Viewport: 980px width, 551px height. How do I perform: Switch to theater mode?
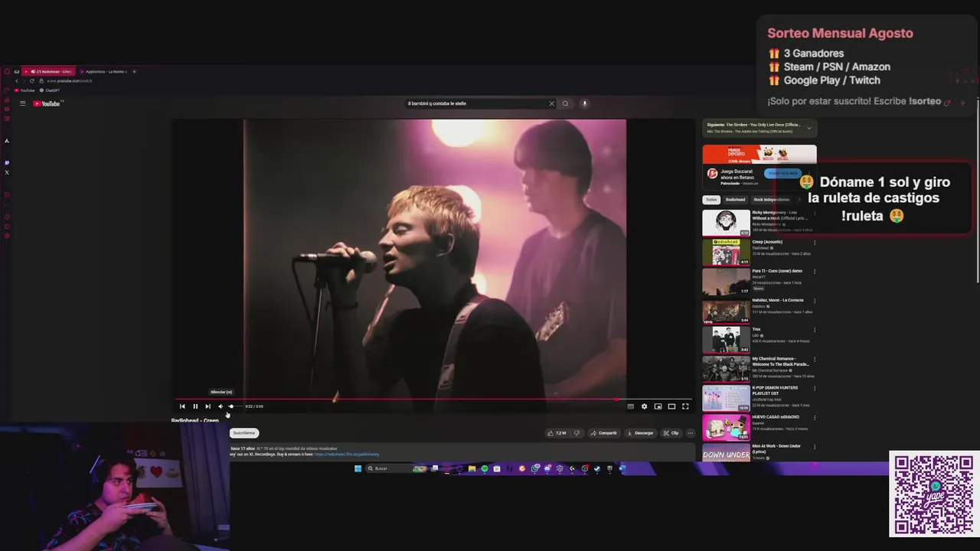[x=671, y=406]
